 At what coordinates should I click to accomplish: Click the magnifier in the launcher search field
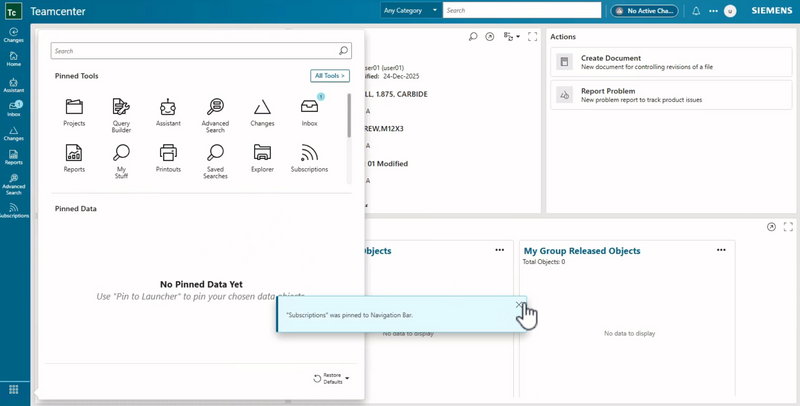click(x=343, y=50)
